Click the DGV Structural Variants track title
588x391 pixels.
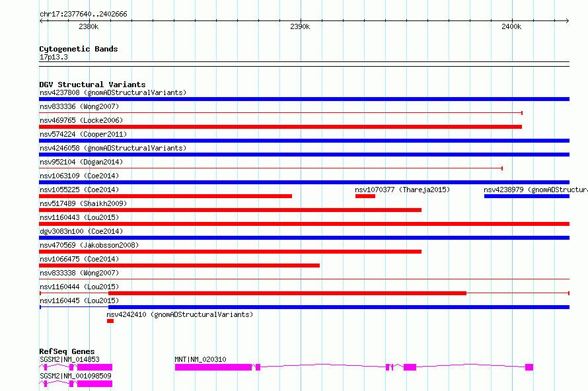92,85
